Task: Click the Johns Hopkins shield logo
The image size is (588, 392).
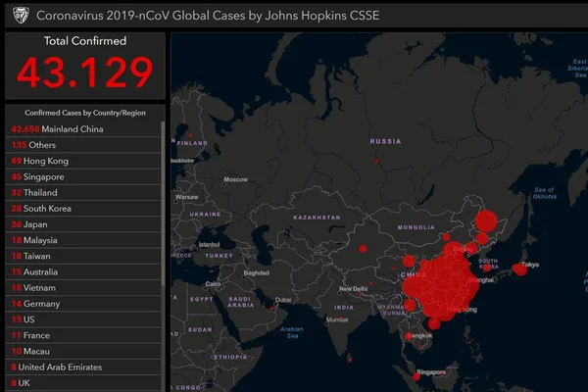Action: 21,15
